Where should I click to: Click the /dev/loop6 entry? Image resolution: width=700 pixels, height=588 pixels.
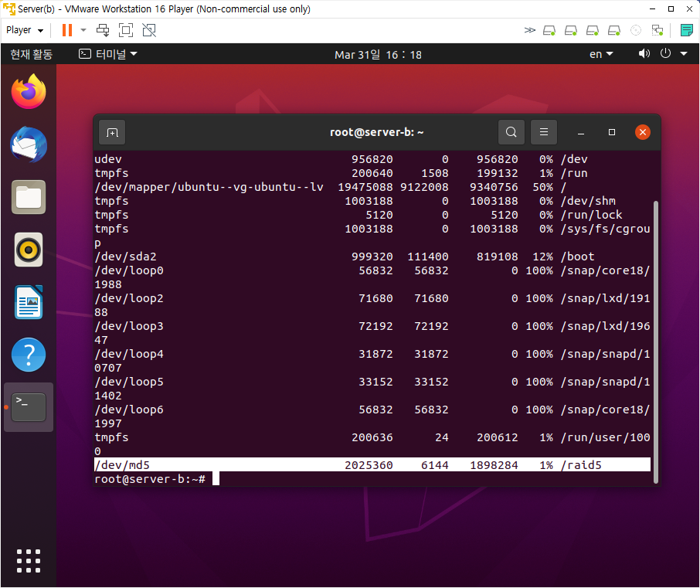129,410
